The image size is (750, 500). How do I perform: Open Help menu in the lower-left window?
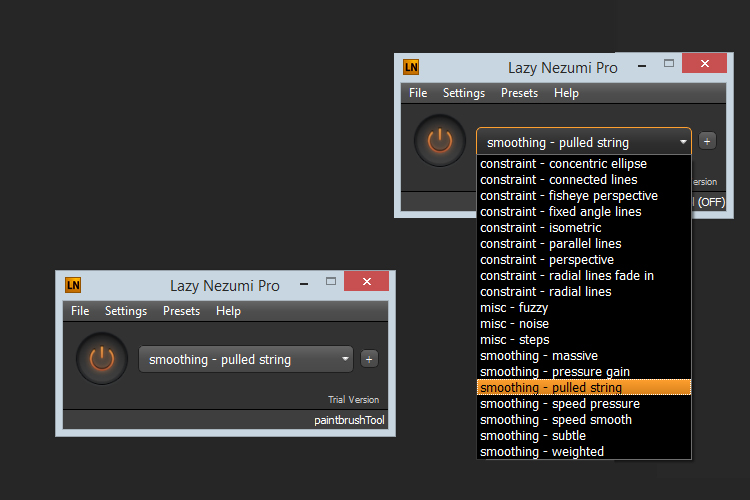pyautogui.click(x=228, y=311)
